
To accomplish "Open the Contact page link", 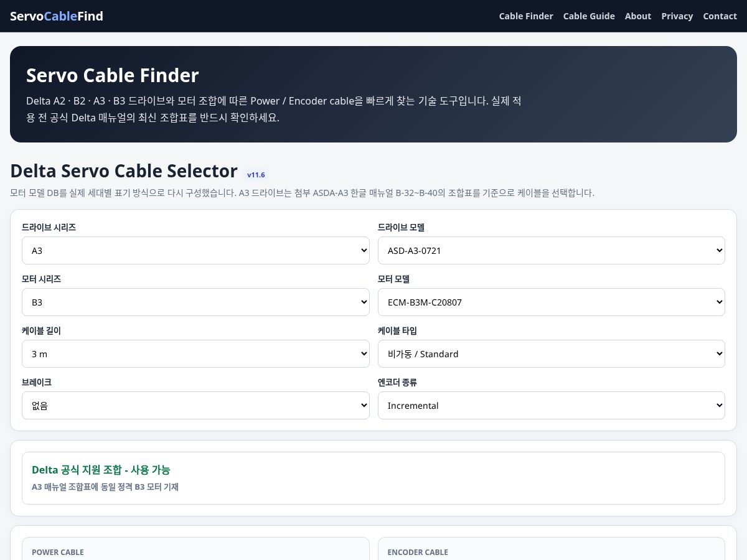I will 720,16.
